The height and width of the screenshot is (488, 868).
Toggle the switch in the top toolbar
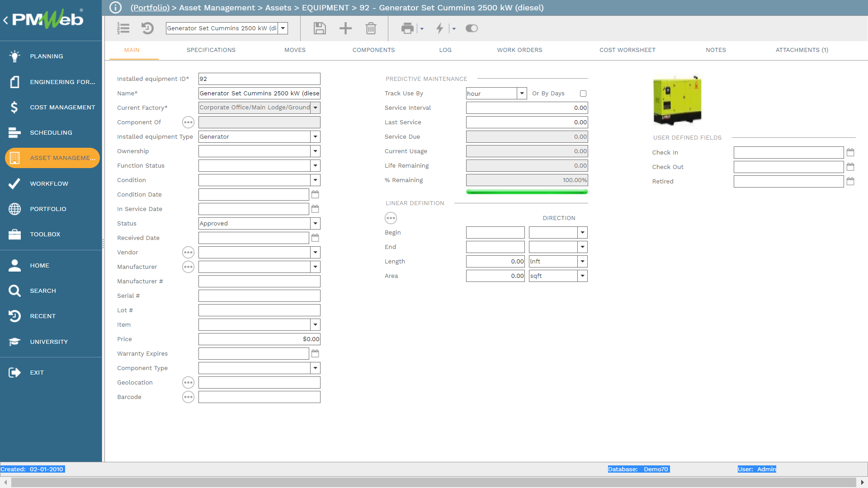[472, 28]
